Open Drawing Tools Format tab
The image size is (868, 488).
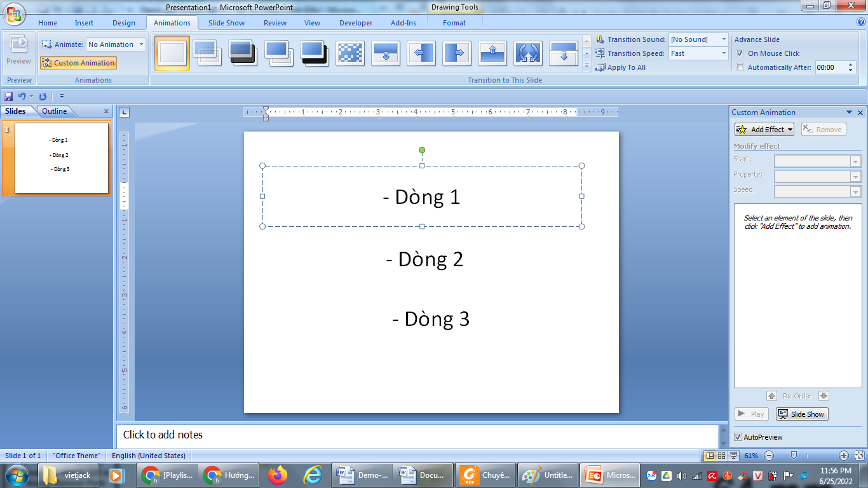click(454, 23)
